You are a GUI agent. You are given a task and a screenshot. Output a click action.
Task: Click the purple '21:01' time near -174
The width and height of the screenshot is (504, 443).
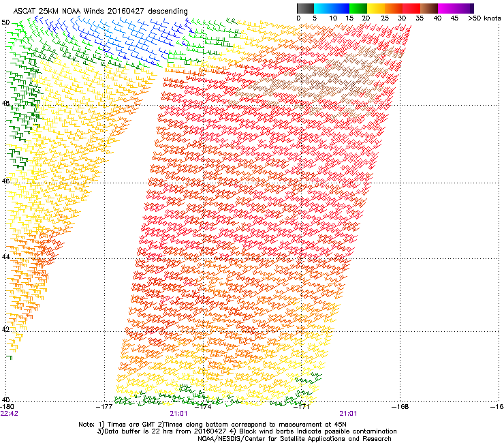point(178,414)
